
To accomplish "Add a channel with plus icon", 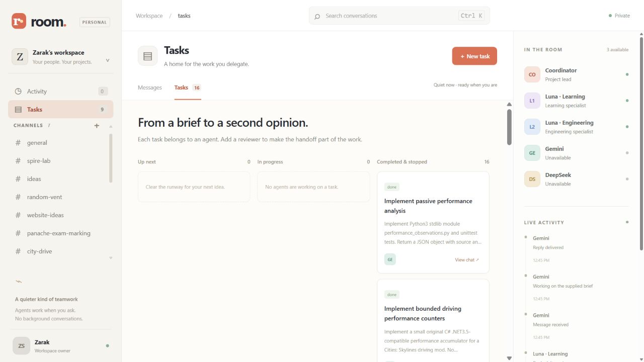I will 97,126.
